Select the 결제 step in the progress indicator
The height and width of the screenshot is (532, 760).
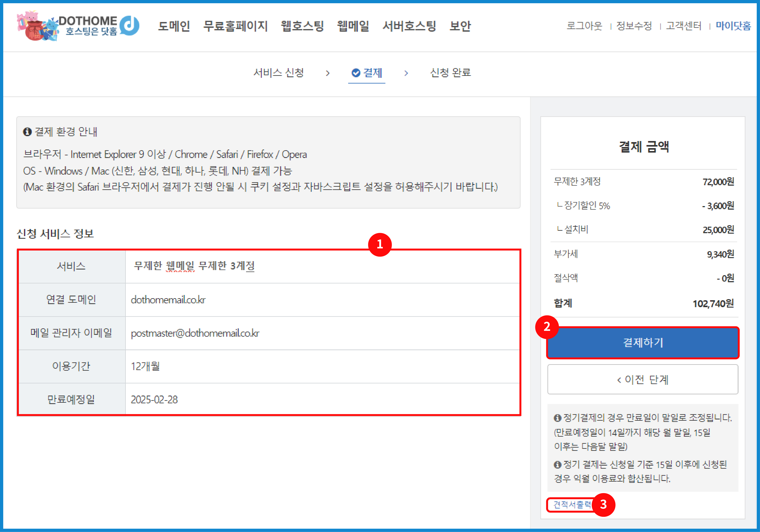[373, 73]
